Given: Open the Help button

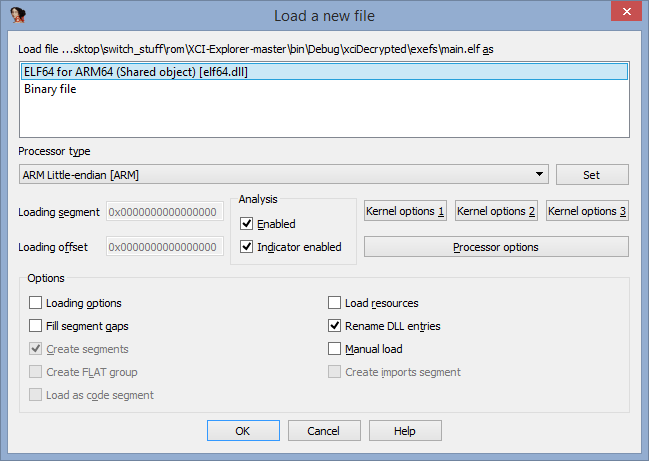Looking at the screenshot, I should tap(405, 431).
